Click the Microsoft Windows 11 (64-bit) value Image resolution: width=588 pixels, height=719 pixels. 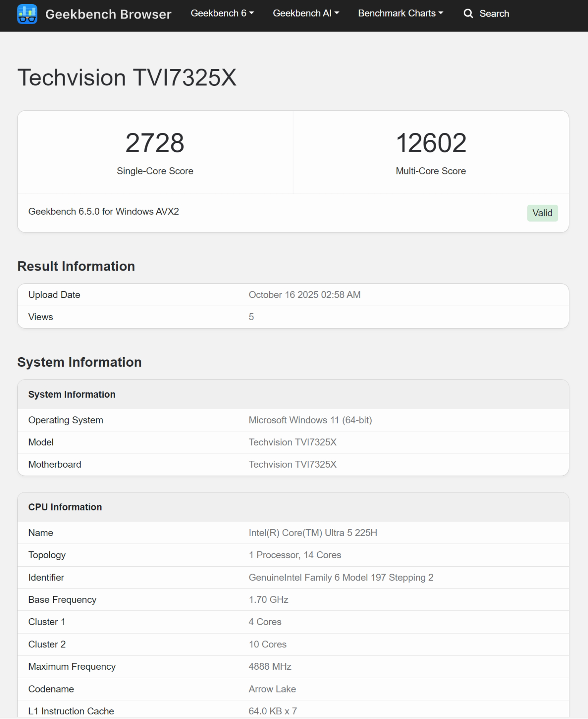pos(310,420)
